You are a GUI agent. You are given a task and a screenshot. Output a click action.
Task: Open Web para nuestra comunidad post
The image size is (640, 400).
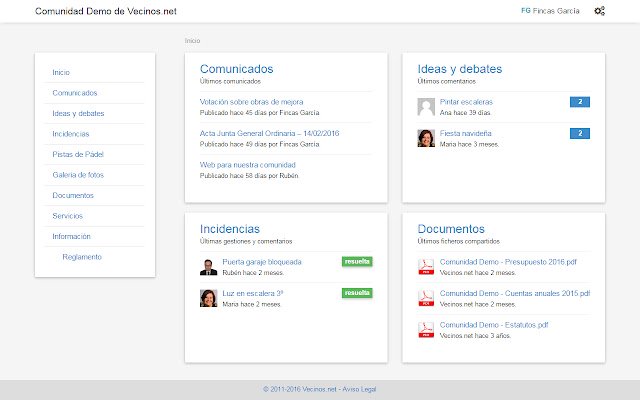click(247, 164)
